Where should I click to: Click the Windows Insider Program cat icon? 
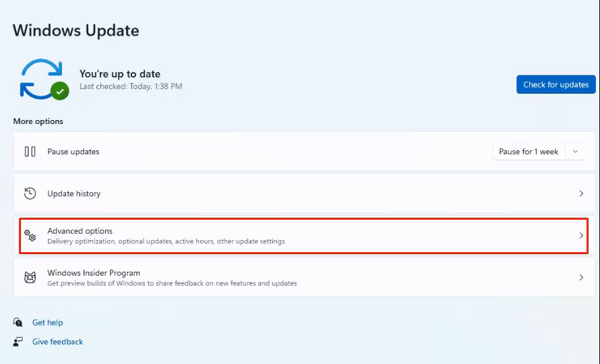[30, 278]
